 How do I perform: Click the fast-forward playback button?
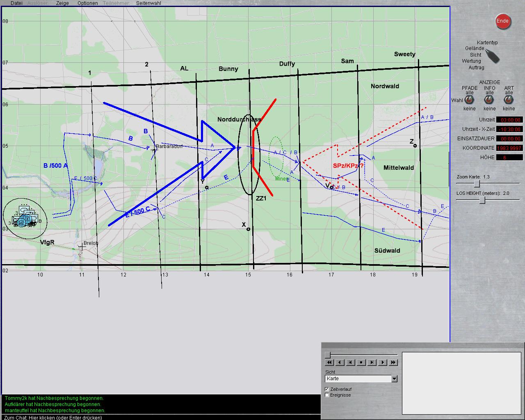393,362
